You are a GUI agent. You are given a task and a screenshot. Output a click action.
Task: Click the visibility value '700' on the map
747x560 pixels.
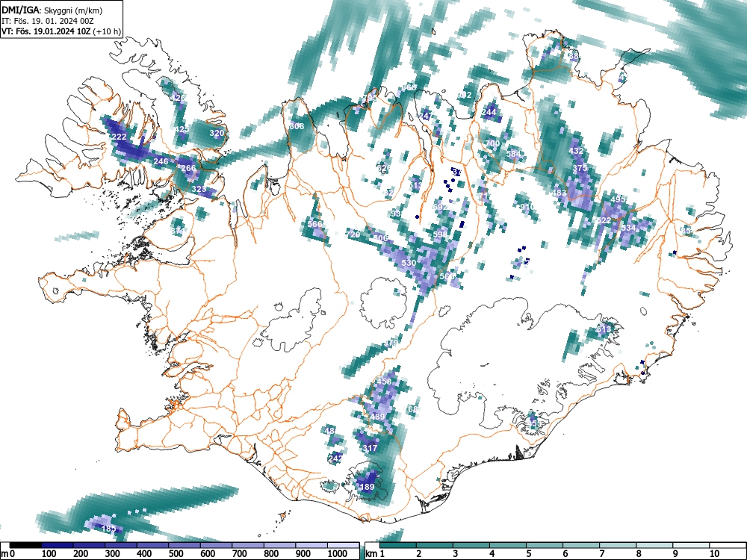492,143
